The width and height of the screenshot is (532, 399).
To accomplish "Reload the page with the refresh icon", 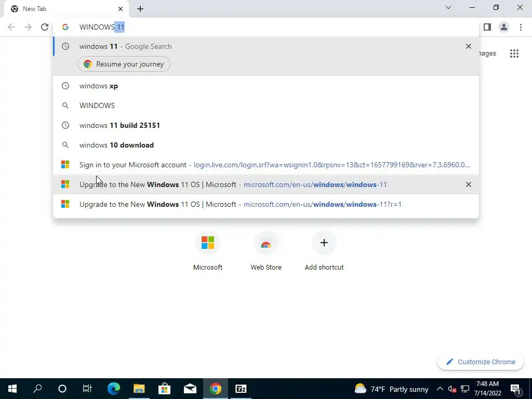I will 45,27.
